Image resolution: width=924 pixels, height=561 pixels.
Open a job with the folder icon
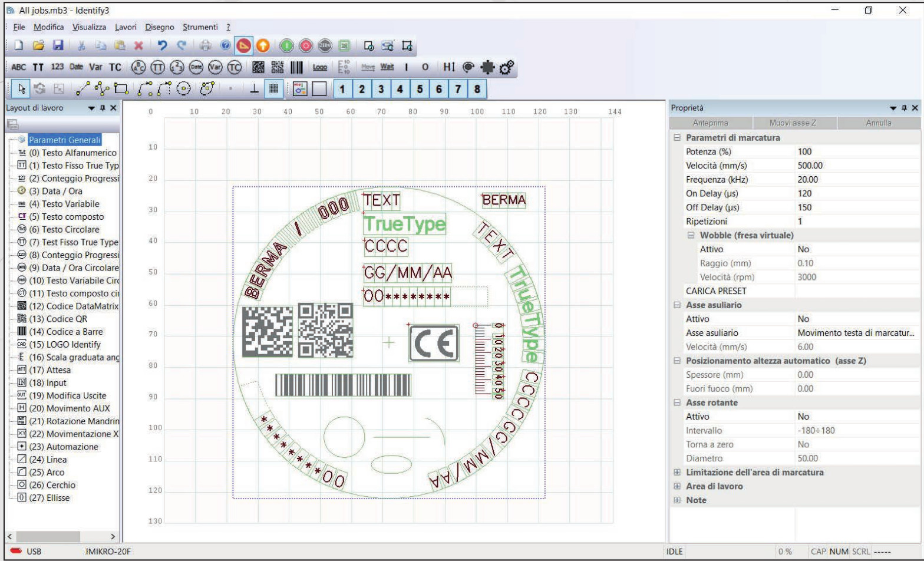[38, 45]
